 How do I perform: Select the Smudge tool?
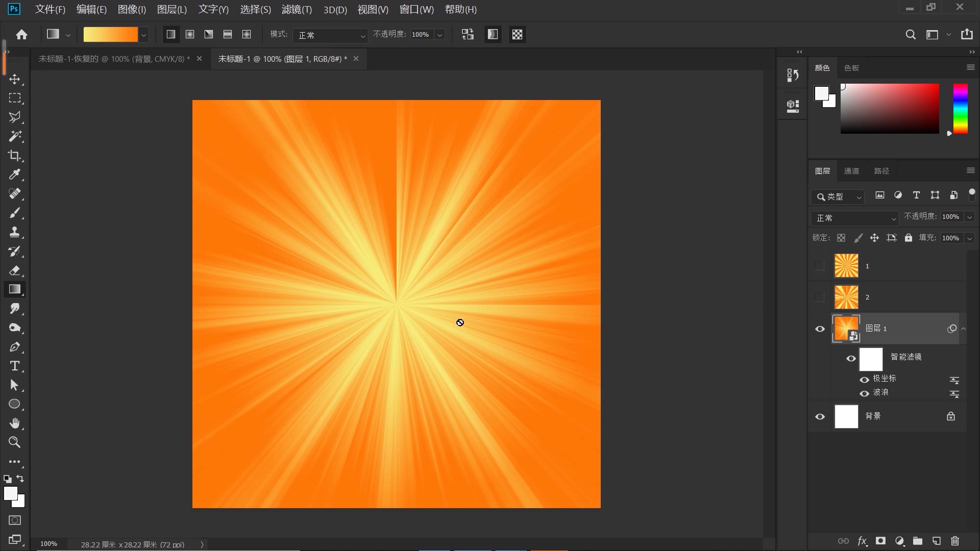[x=15, y=309]
